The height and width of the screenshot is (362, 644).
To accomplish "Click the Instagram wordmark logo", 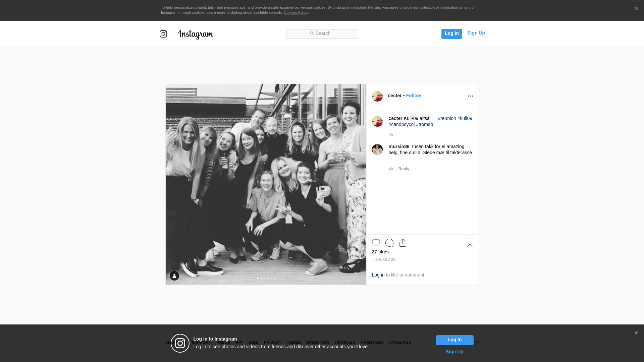I will point(196,35).
